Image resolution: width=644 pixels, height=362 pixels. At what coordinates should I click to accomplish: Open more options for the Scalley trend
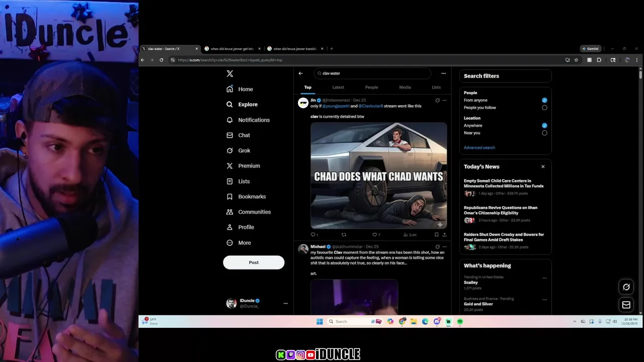[x=544, y=278]
